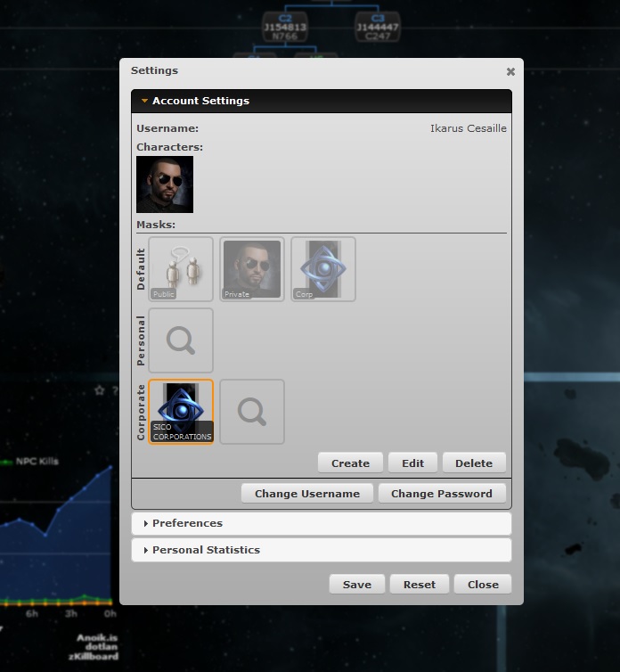Click the Corporate mask search magnifier
The height and width of the screenshot is (672, 620).
(x=252, y=411)
